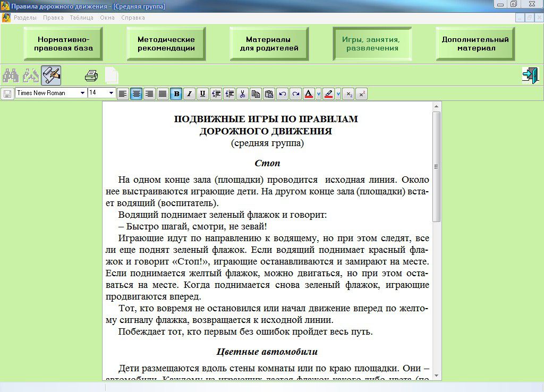The image size is (544, 392).
Task: Save with the floppy disk icon
Action: [x=7, y=93]
